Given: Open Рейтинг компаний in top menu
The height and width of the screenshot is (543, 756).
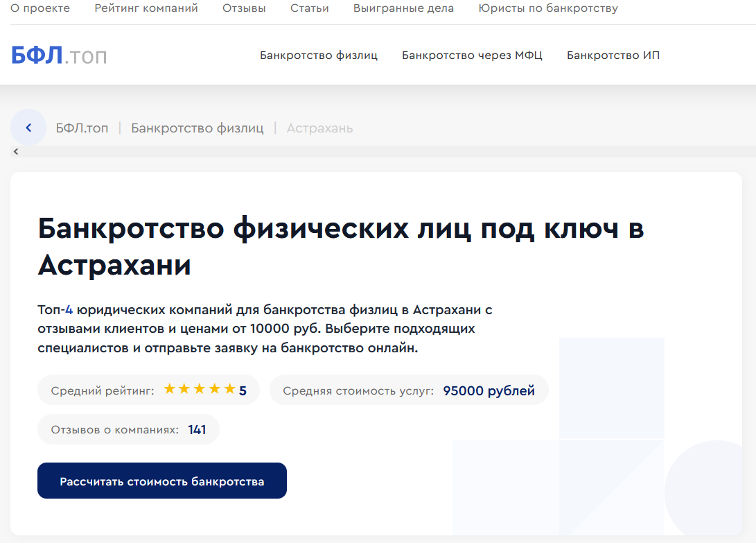Looking at the screenshot, I should coord(146,8).
